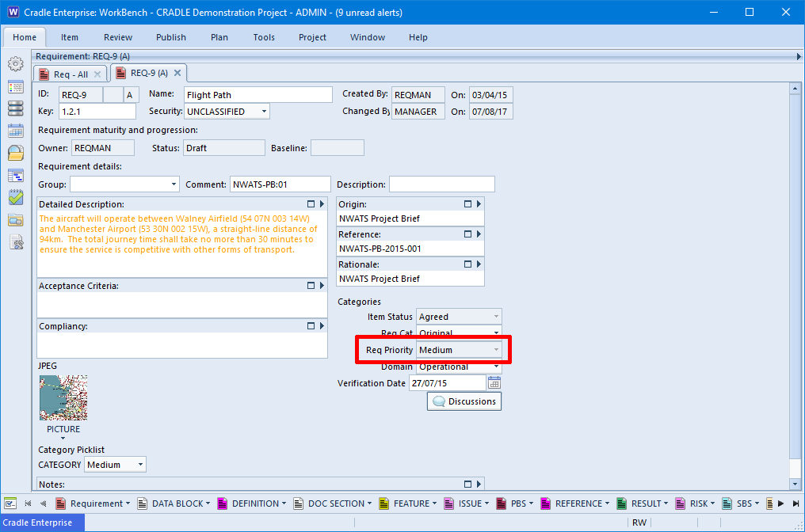The height and width of the screenshot is (532, 805).
Task: Jump to first item in bottom quick bar
Action: point(29,503)
